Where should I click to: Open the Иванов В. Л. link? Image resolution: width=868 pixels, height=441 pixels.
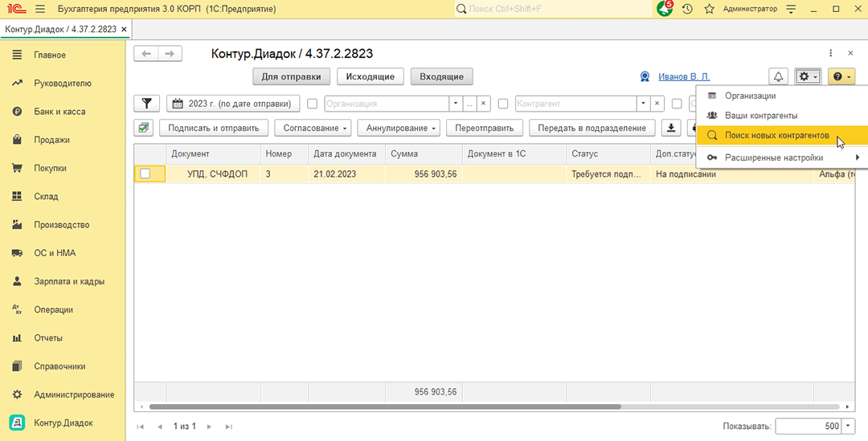coord(684,77)
